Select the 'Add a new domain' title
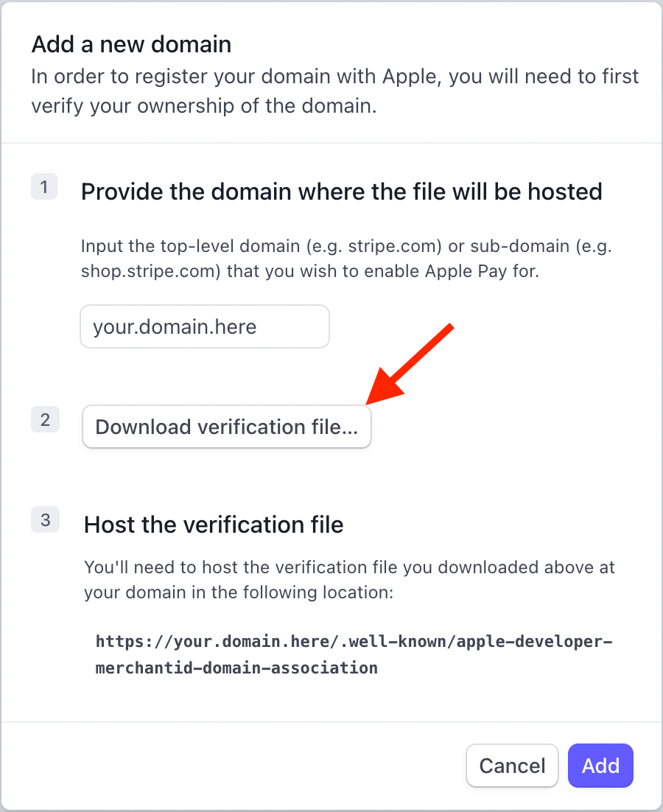663x812 pixels. (x=131, y=44)
